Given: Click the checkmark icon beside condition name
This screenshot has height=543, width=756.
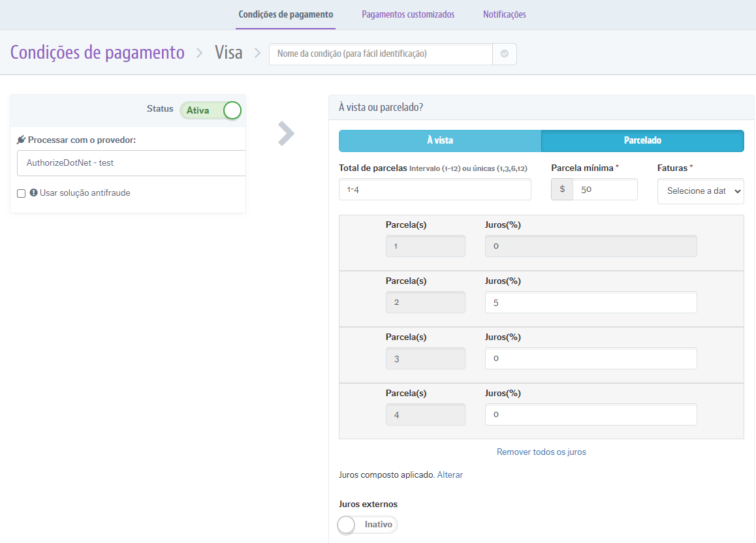Looking at the screenshot, I should [x=504, y=54].
